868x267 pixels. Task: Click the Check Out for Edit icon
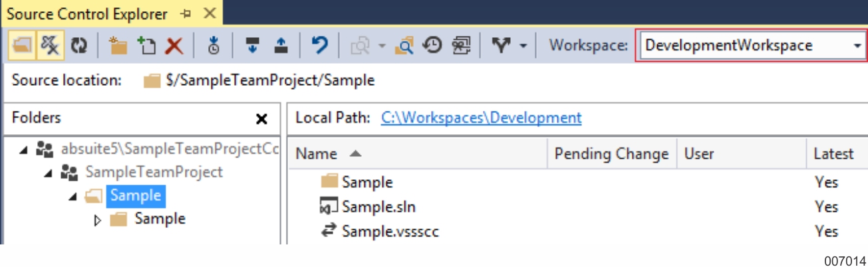pos(252,45)
